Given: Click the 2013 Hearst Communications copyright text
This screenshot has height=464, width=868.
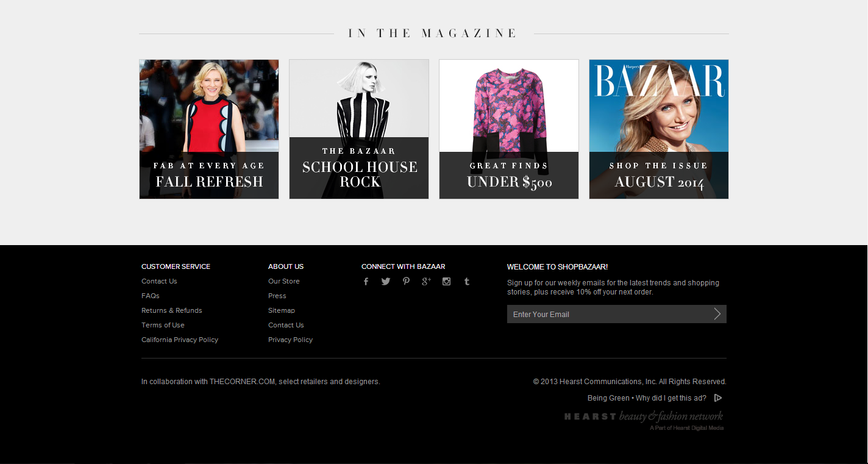Looking at the screenshot, I should click(x=630, y=382).
